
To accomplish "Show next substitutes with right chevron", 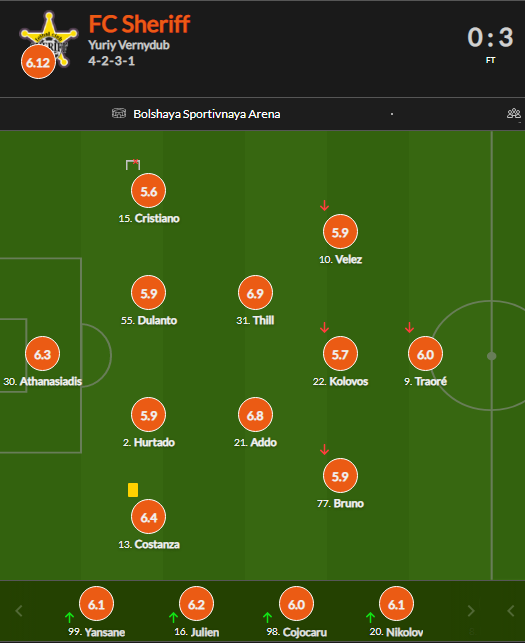I will pos(471,611).
